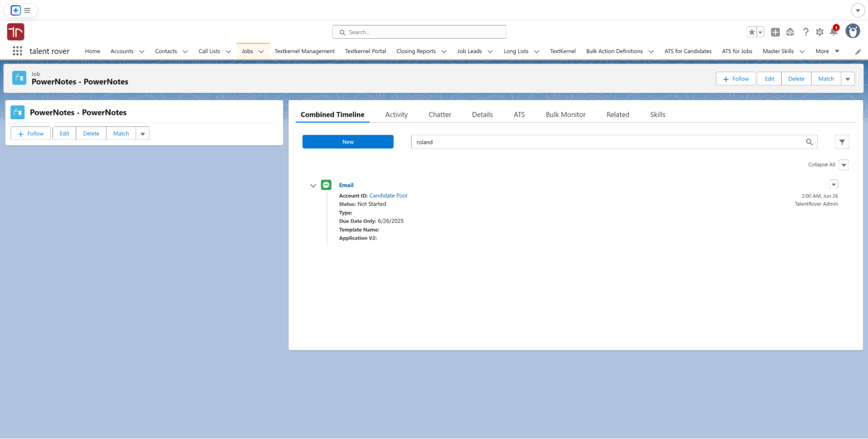Select the Combined Timeline tab

[x=332, y=115]
